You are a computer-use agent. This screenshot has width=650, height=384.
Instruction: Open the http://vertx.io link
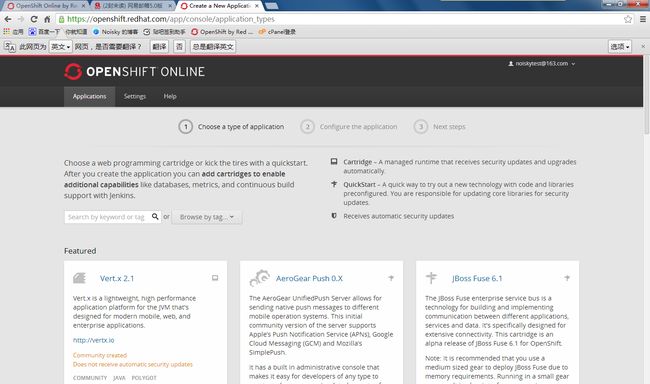click(x=93, y=340)
